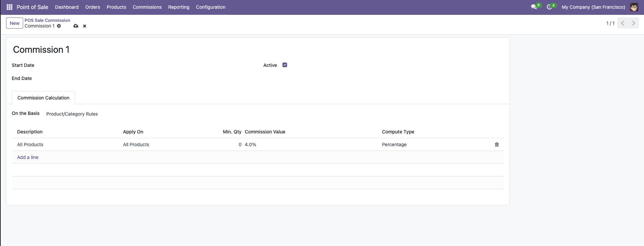Open the user avatar menu

coord(634,7)
